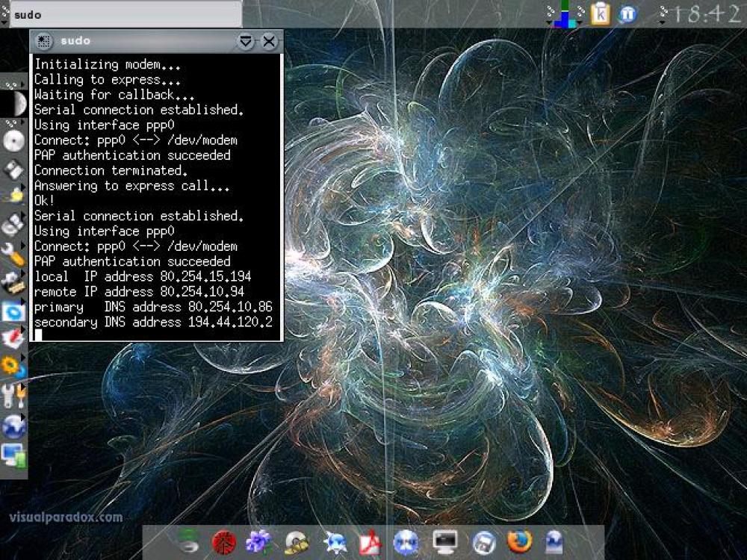Click the local IP address 80.254.15.194

pos(206,277)
